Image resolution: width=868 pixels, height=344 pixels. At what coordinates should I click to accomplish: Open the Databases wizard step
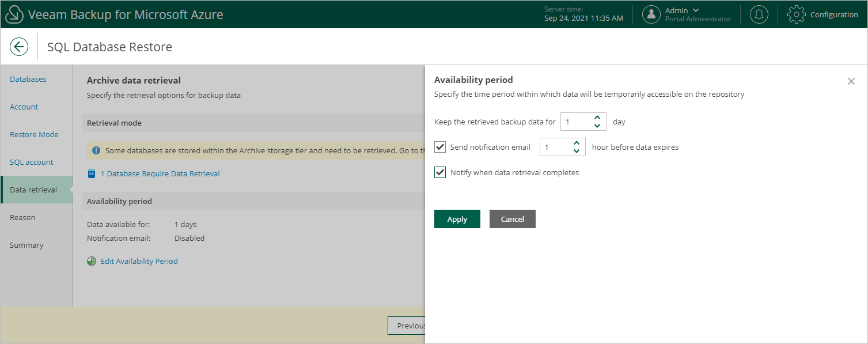[x=28, y=79]
